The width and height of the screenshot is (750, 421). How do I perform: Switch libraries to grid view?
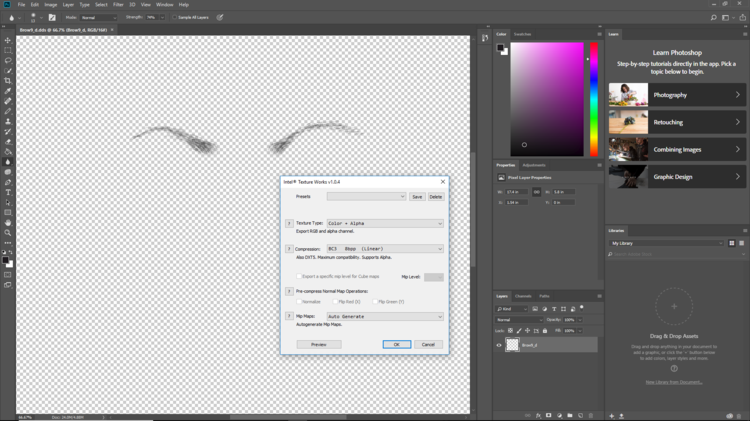point(731,243)
